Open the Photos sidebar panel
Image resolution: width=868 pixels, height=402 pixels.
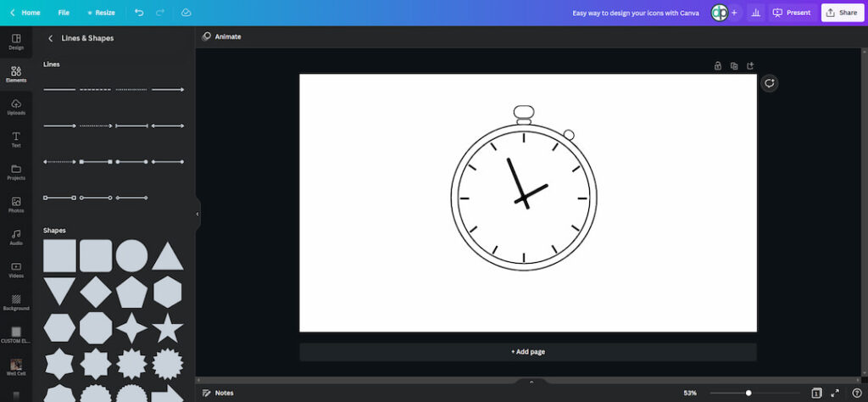(x=16, y=205)
